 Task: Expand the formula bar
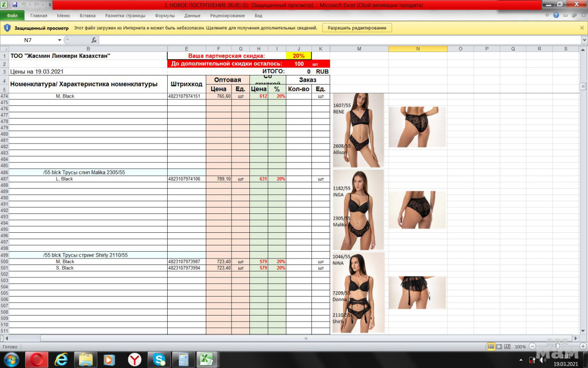pos(584,40)
